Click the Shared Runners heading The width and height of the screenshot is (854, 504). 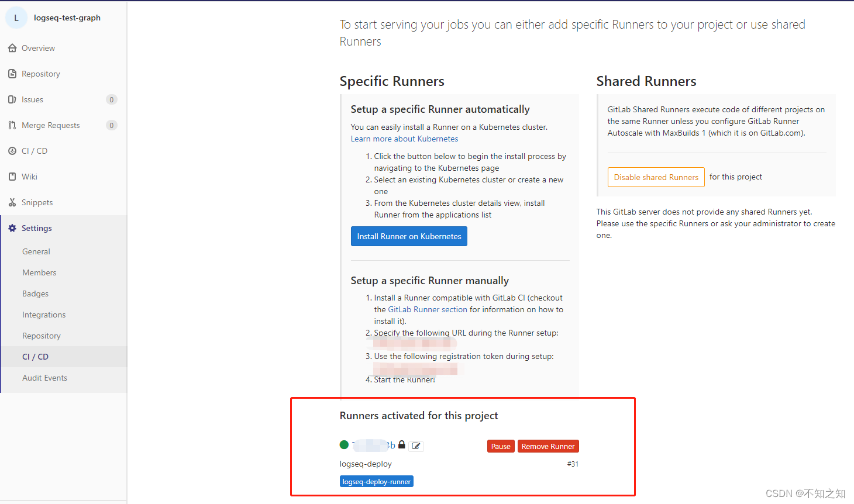point(646,81)
